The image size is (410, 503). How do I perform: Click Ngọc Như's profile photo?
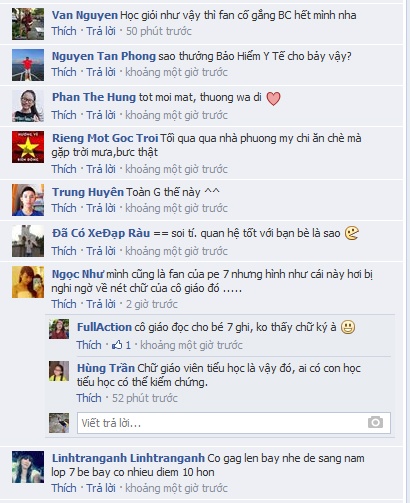point(28,282)
